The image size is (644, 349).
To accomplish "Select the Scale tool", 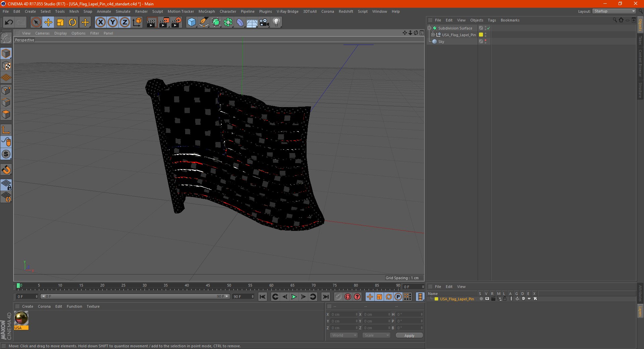I will click(60, 22).
